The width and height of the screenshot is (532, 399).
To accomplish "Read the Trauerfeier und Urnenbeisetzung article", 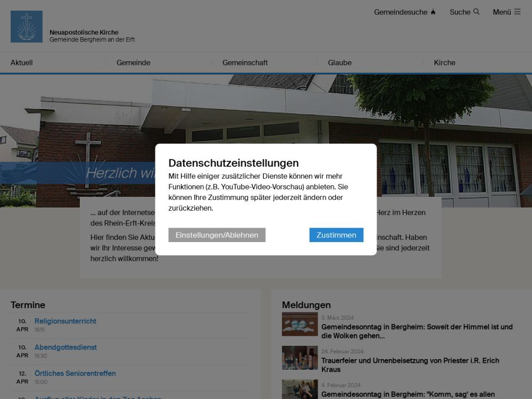I will 410,364.
